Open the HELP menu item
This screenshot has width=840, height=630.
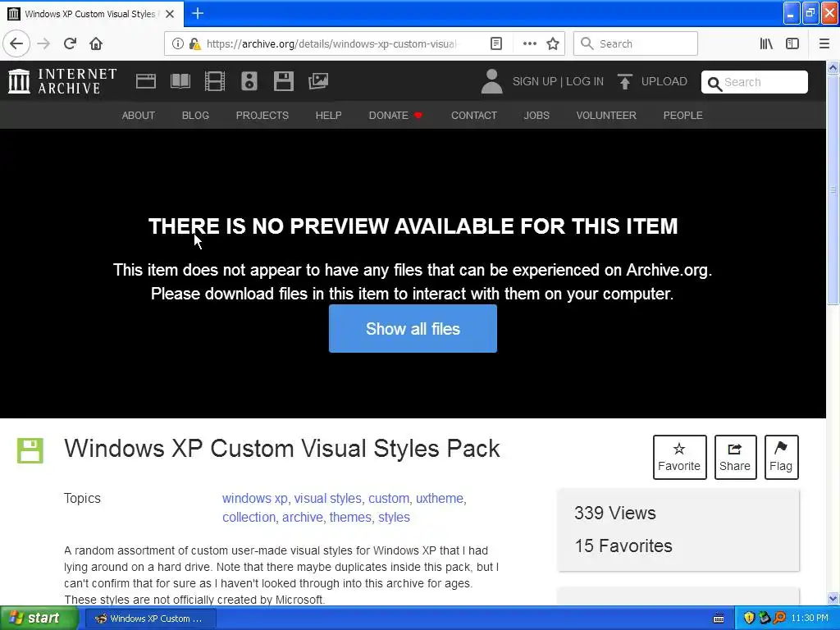coord(328,115)
